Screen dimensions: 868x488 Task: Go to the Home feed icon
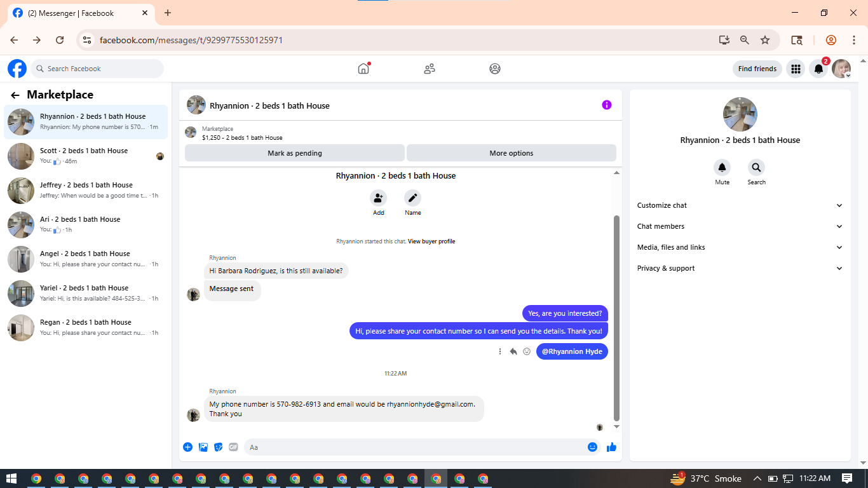point(363,69)
